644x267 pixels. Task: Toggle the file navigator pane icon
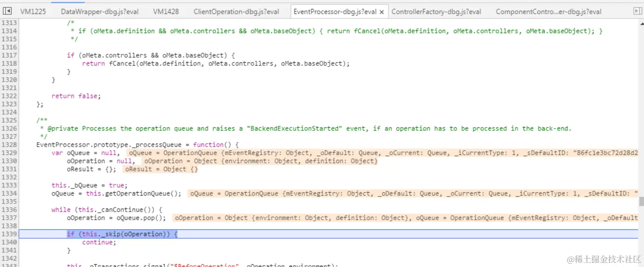pyautogui.click(x=7, y=11)
